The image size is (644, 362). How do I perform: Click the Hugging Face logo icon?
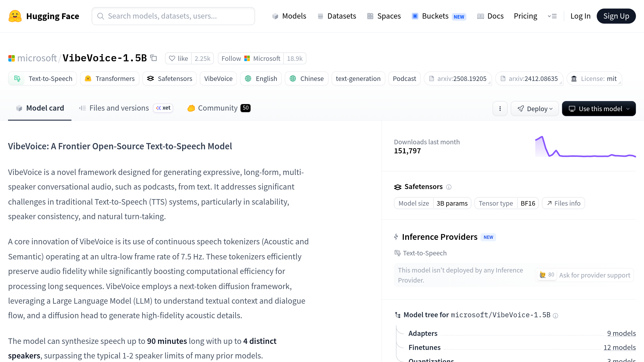point(15,16)
